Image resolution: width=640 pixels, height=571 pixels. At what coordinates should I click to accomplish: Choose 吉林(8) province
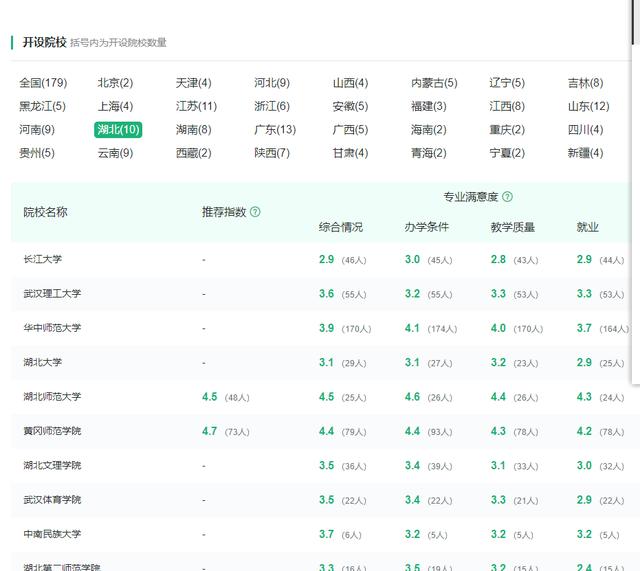click(585, 83)
